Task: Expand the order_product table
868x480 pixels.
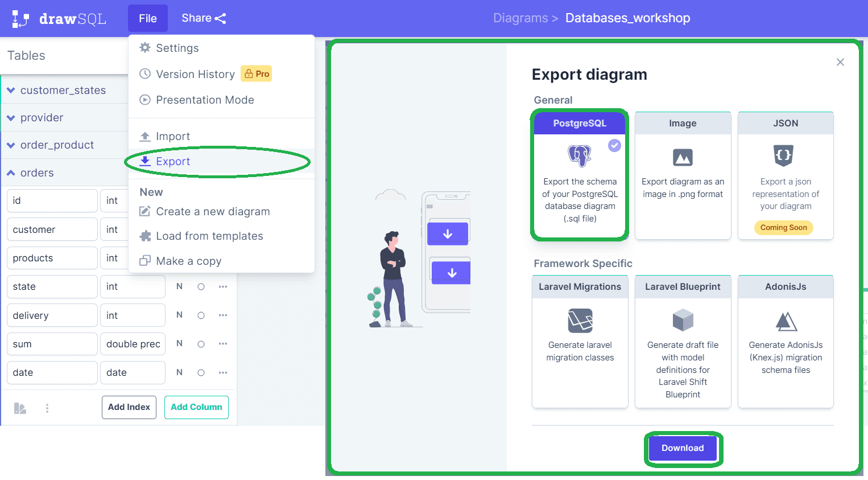Action: pos(11,145)
